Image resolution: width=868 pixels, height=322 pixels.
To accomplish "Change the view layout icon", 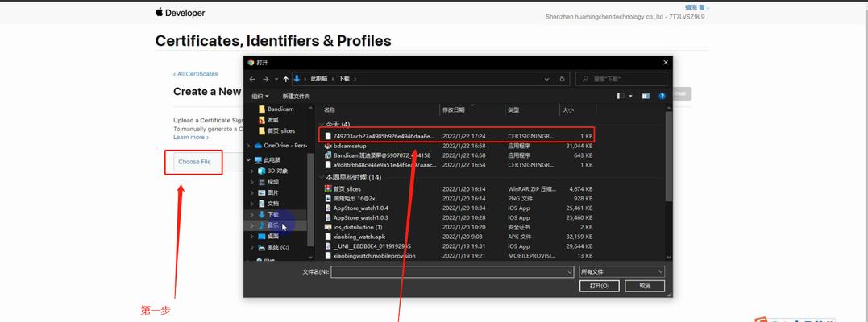I will click(621, 97).
